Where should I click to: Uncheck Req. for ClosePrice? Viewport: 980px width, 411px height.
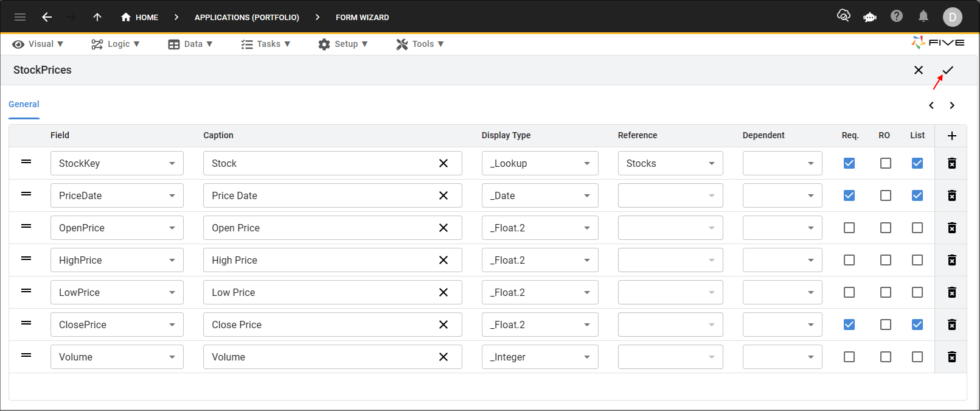click(x=849, y=325)
